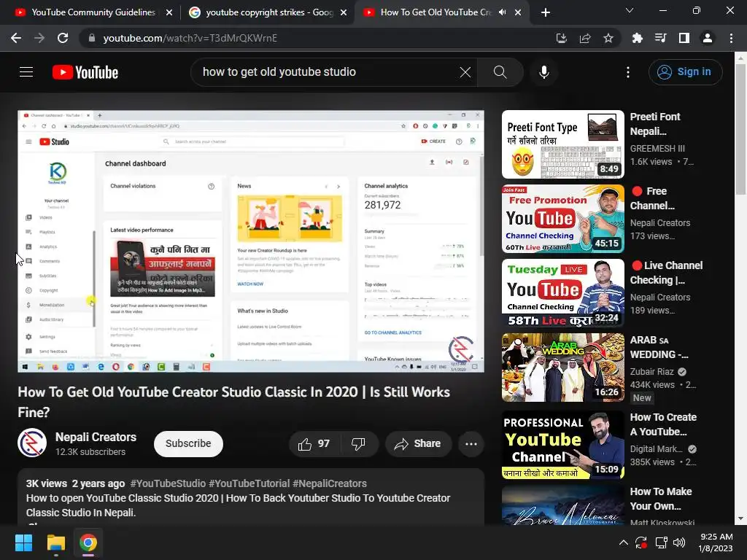Like the video with thumbs up
The image size is (747, 560).
314,444
